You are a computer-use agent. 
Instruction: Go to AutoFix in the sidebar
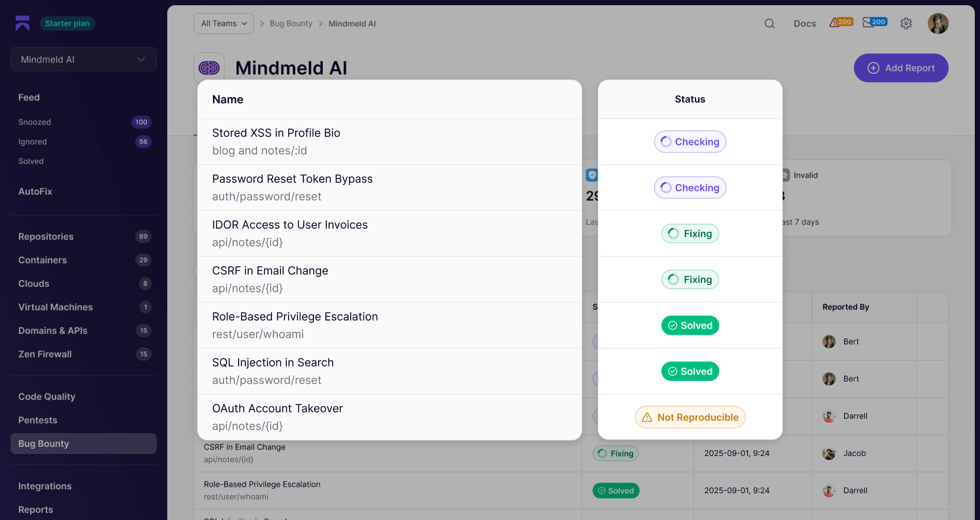[x=35, y=191]
